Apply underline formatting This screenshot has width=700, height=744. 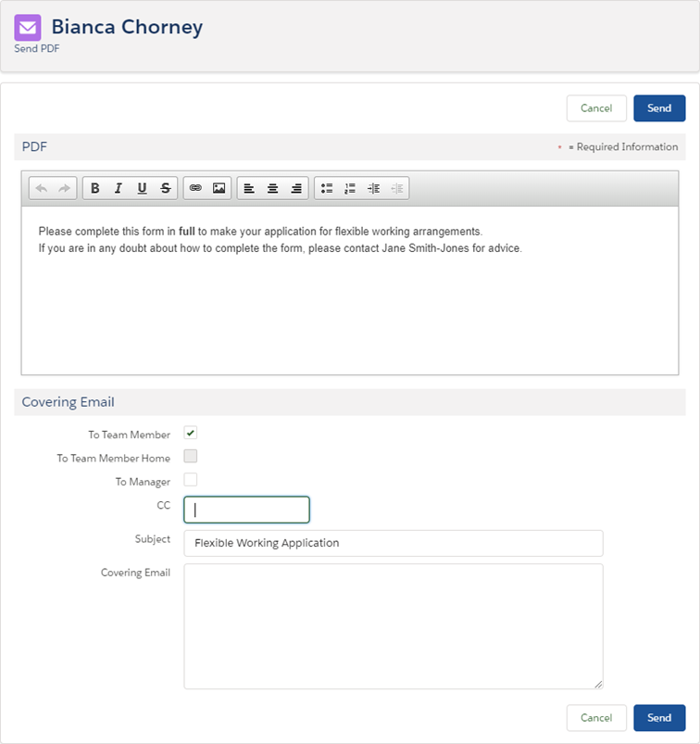click(142, 188)
